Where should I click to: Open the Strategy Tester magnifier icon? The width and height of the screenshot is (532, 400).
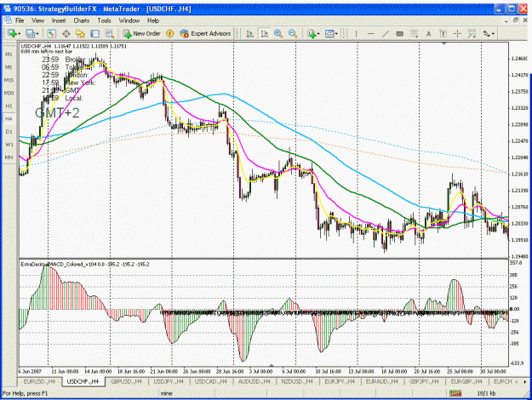[109, 33]
